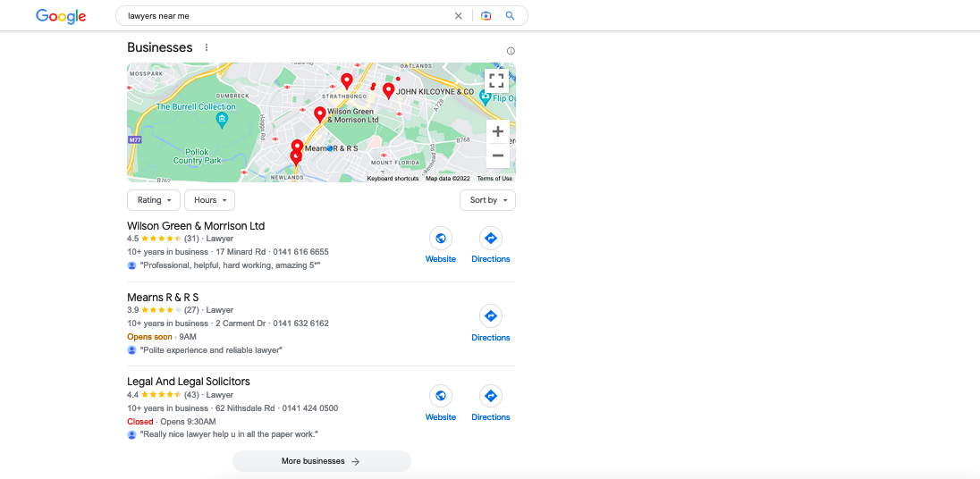Image resolution: width=980 pixels, height=479 pixels.
Task: Select the Wilson Green & Morrison map pin
Action: pos(320,114)
